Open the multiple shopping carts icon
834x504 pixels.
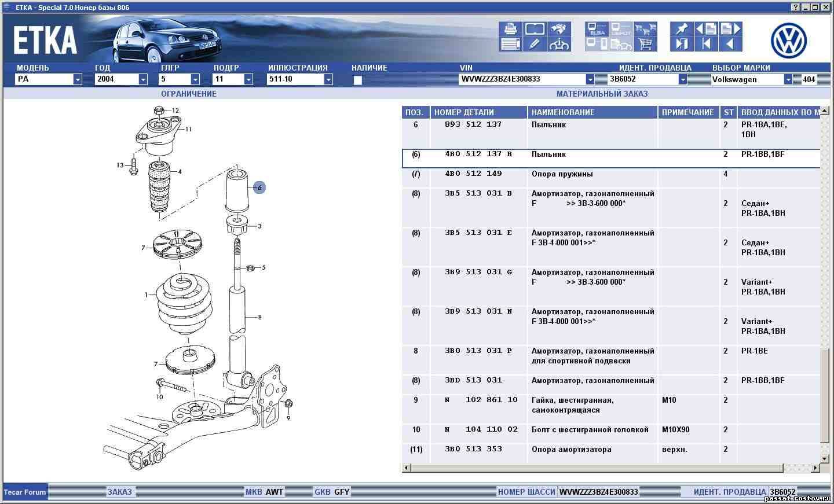(645, 29)
